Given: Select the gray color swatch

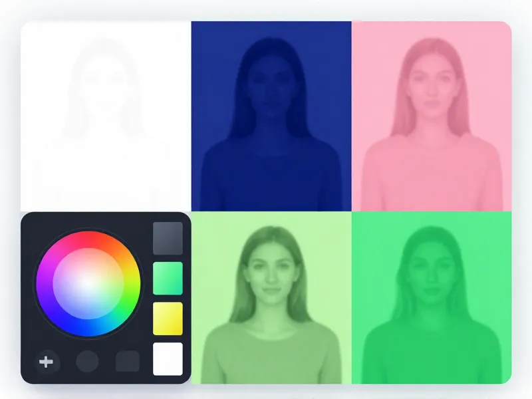Looking at the screenshot, I should point(168,238).
